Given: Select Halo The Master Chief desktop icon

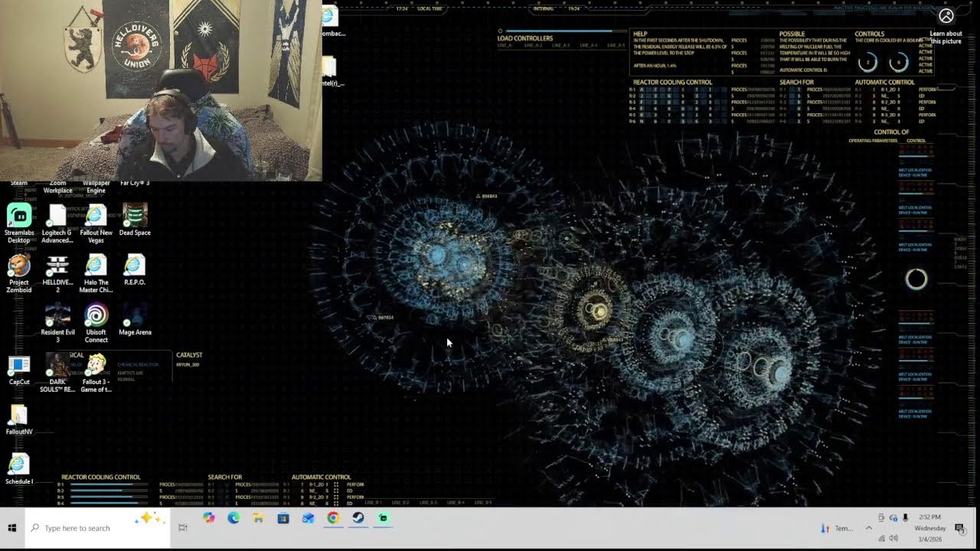Looking at the screenshot, I should pos(96,273).
